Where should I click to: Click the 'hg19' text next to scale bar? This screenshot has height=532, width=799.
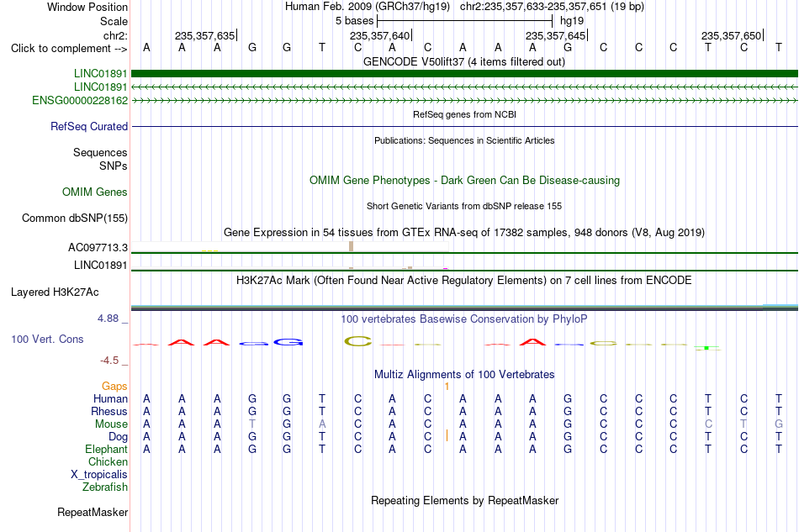pyautogui.click(x=572, y=21)
